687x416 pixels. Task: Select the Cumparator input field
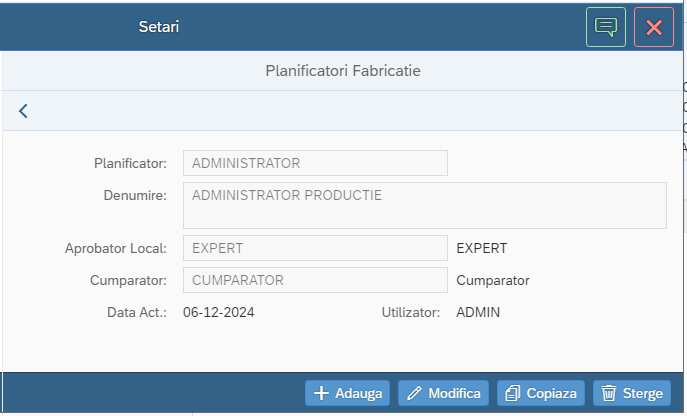click(x=315, y=280)
